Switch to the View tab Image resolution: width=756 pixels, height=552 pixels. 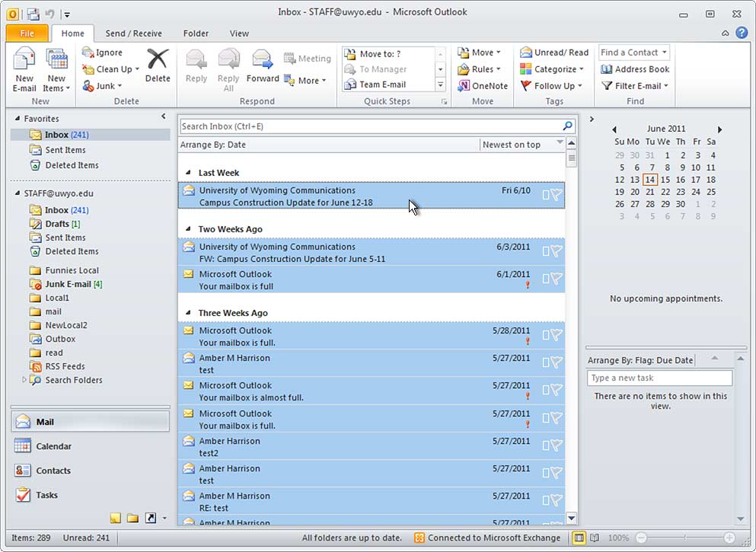point(239,34)
